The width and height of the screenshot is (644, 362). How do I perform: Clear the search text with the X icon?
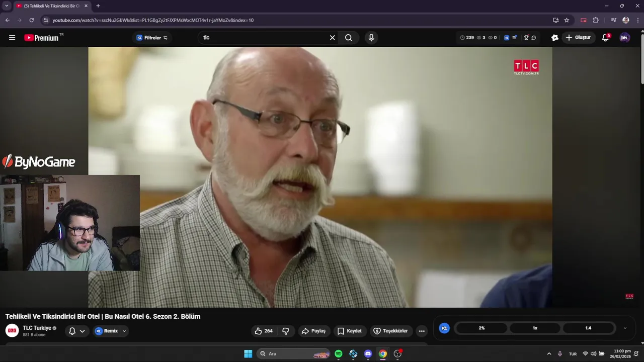332,38
